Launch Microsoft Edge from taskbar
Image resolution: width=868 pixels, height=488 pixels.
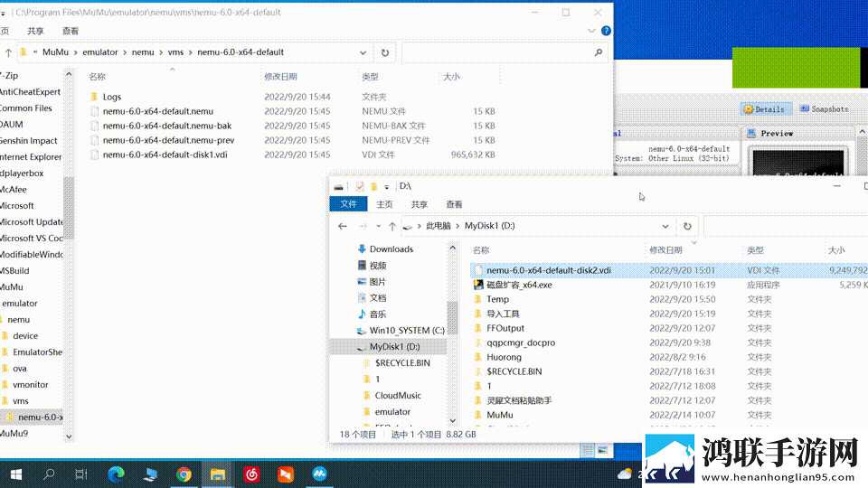pos(117,474)
